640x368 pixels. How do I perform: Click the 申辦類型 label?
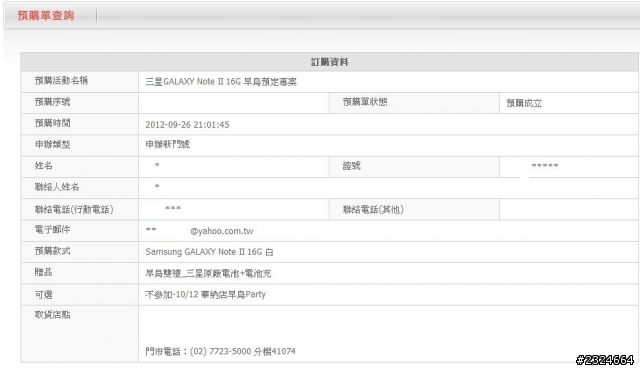tap(52, 144)
